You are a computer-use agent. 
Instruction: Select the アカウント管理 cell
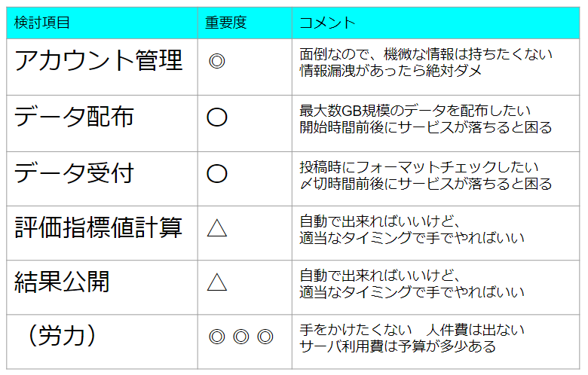[x=99, y=61]
